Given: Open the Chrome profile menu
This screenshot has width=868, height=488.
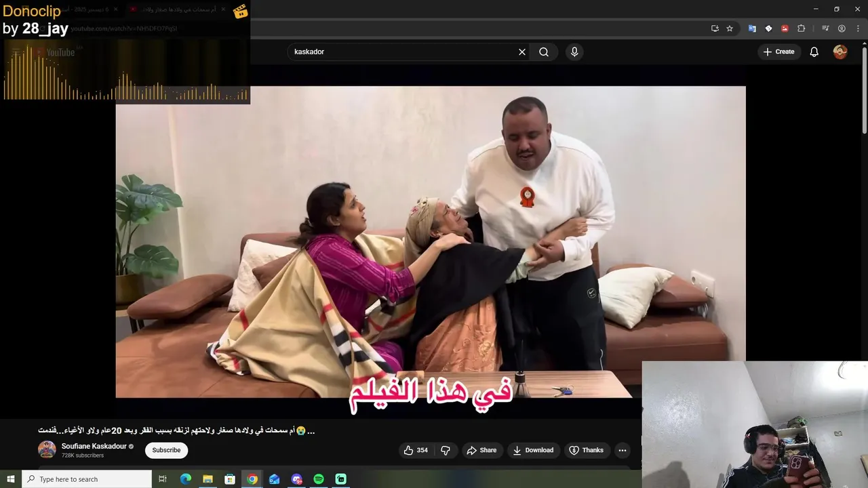Looking at the screenshot, I should (x=842, y=28).
